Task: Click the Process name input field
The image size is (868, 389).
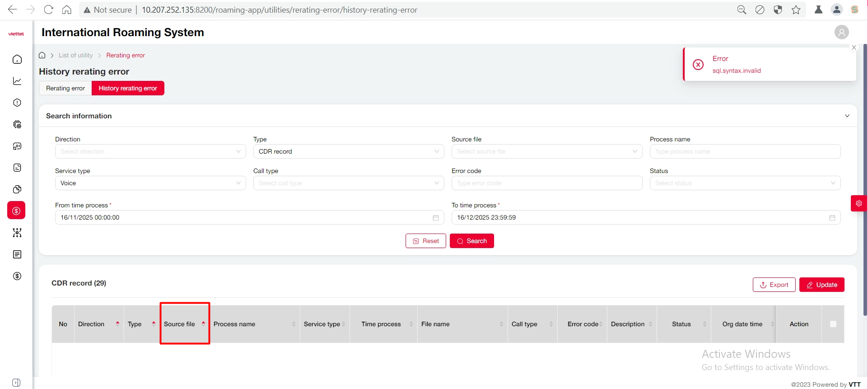Action: click(745, 151)
